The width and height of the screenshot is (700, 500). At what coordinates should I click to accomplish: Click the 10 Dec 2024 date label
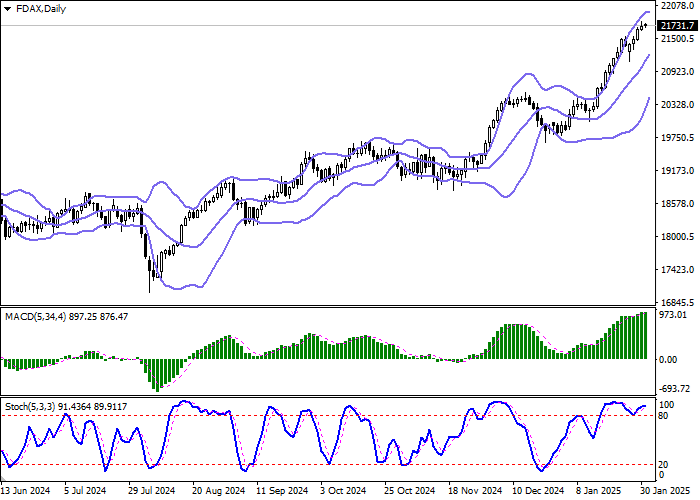[x=536, y=491]
